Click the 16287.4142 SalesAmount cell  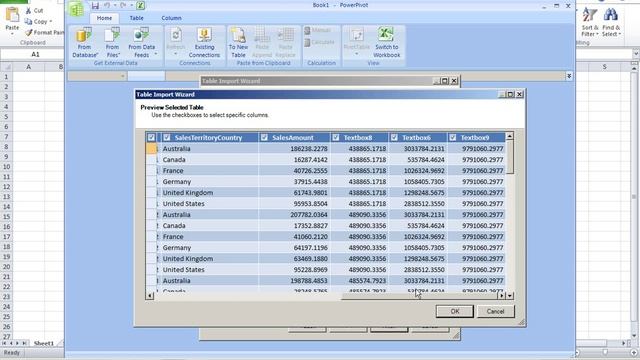pos(294,160)
